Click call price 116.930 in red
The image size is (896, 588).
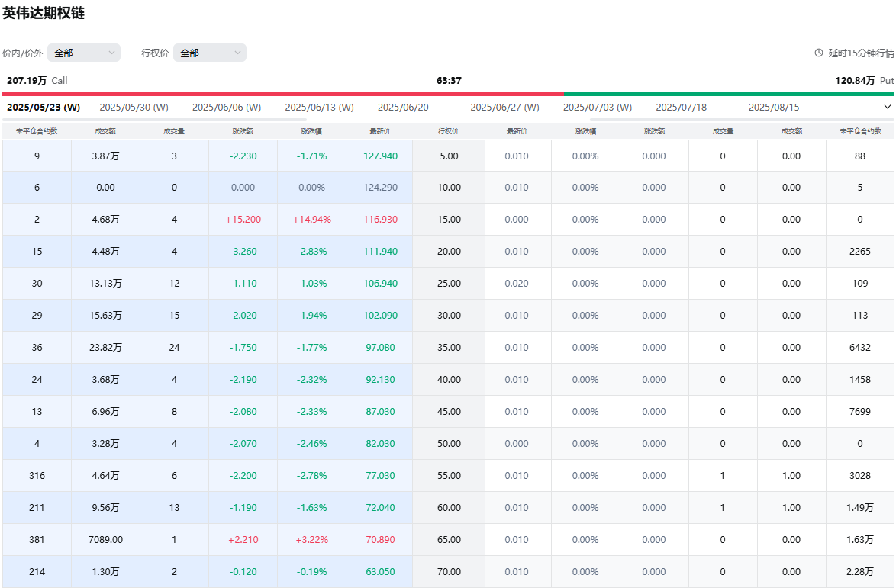click(380, 219)
